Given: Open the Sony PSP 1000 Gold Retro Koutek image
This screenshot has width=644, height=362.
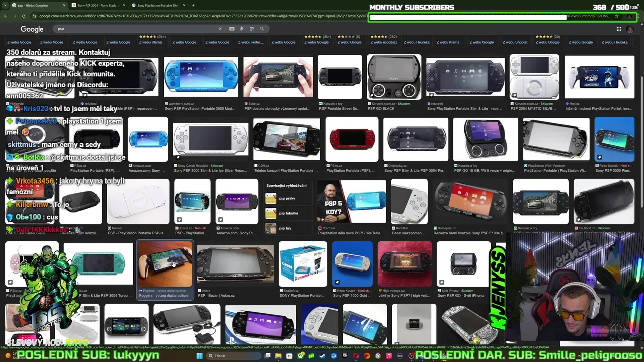Looking at the screenshot, I should (x=352, y=264).
